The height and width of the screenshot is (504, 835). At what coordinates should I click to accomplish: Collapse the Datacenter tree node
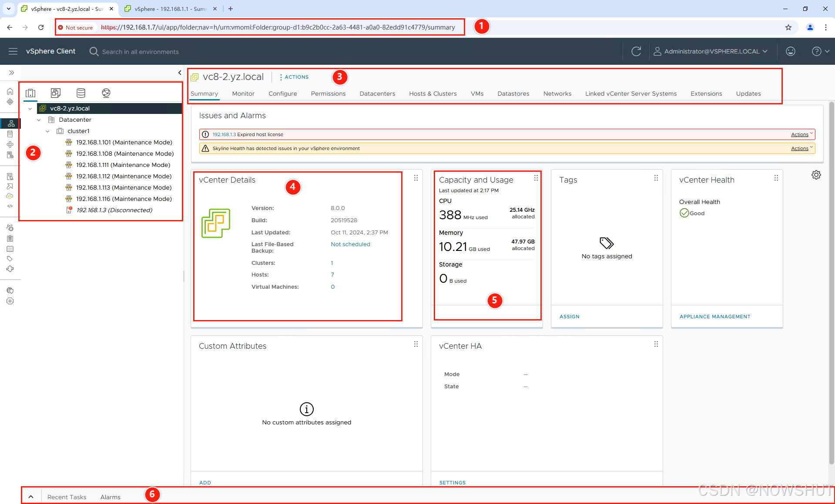[x=39, y=120]
